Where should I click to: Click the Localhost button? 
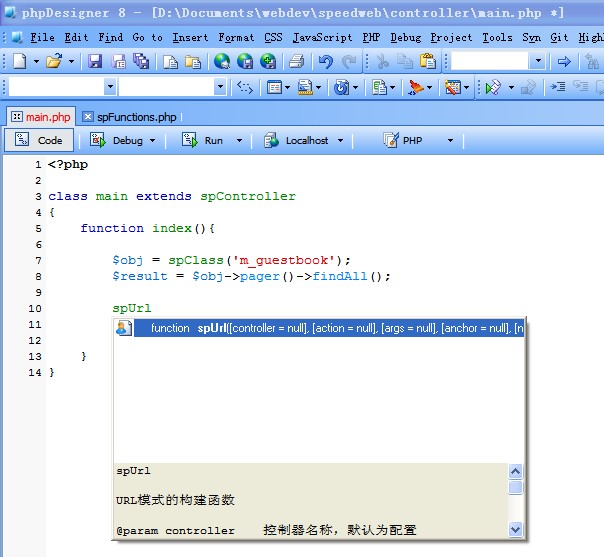point(297,141)
